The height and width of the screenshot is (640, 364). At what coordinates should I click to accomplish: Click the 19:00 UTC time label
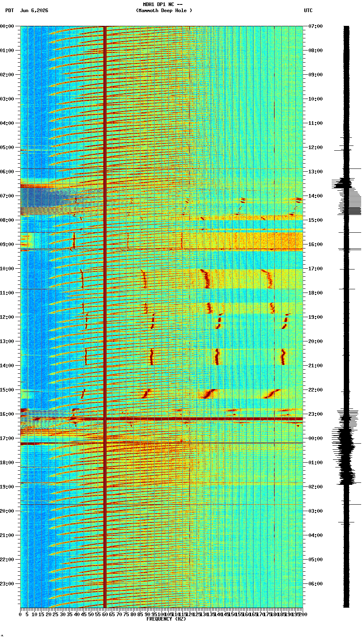(316, 317)
